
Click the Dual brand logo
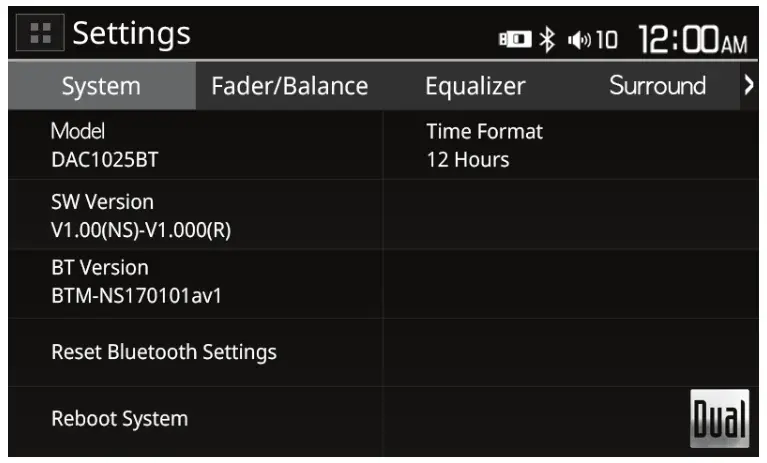pyautogui.click(x=719, y=419)
